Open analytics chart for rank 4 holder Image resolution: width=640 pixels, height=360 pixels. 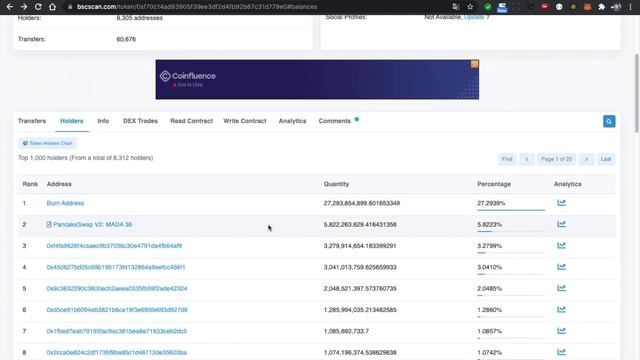pyautogui.click(x=562, y=267)
